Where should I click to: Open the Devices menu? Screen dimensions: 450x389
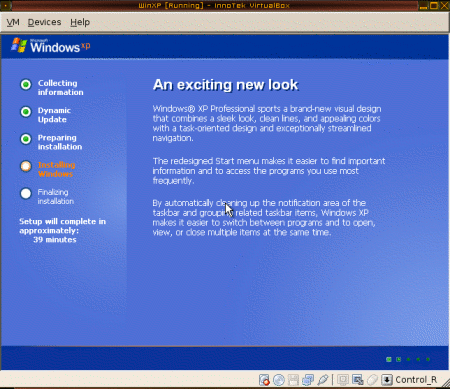tap(44, 22)
